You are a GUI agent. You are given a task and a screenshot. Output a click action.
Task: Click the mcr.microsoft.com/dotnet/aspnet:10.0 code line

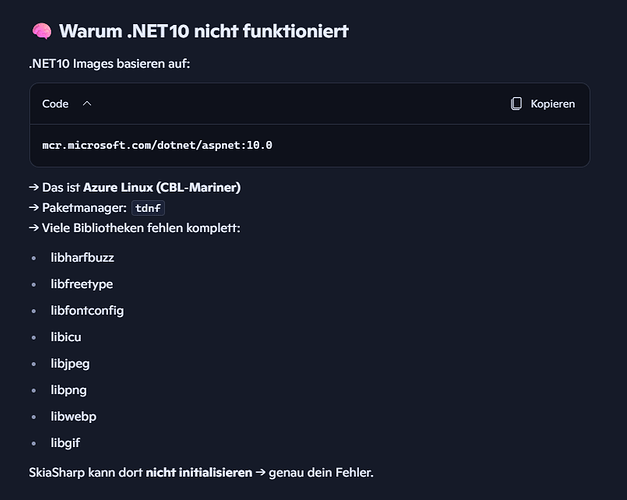(x=157, y=145)
